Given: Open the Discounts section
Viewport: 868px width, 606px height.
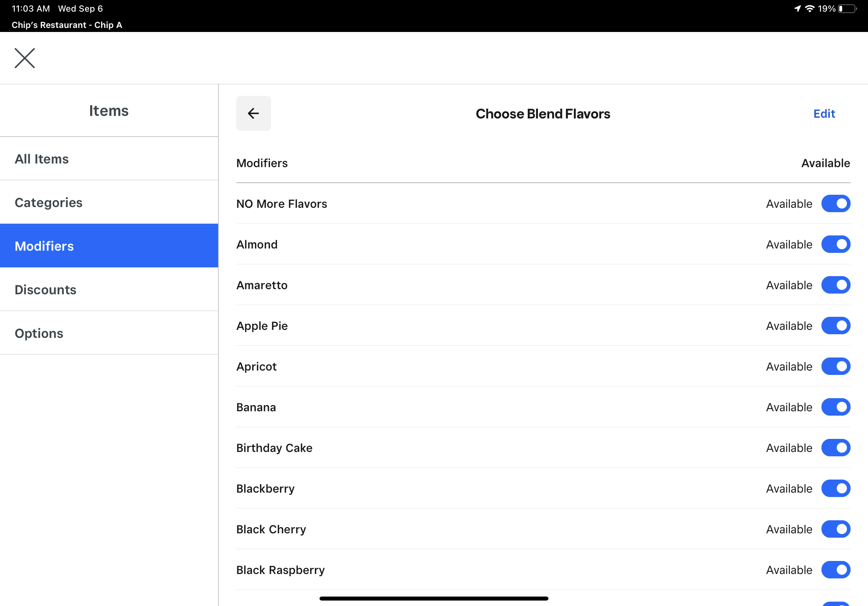Looking at the screenshot, I should pos(109,290).
